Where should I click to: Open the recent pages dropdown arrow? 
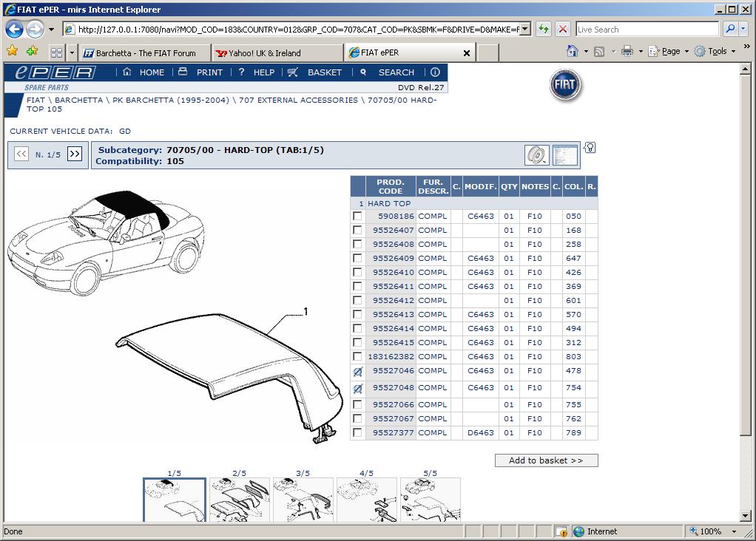point(51,30)
